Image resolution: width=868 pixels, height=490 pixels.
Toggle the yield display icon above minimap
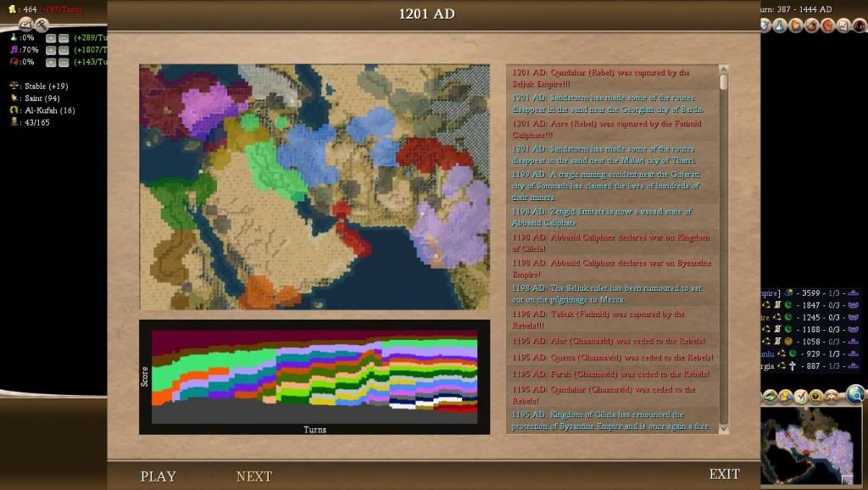pyautogui.click(x=786, y=396)
